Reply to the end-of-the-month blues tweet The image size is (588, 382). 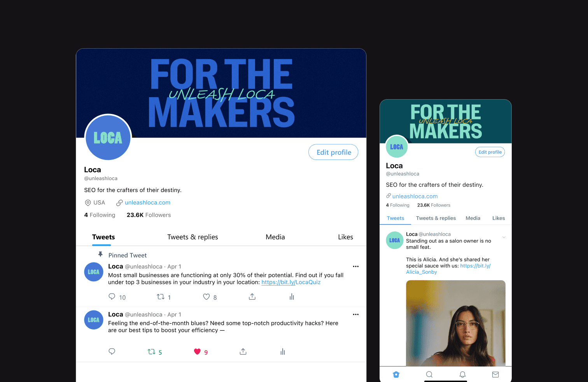pos(112,351)
